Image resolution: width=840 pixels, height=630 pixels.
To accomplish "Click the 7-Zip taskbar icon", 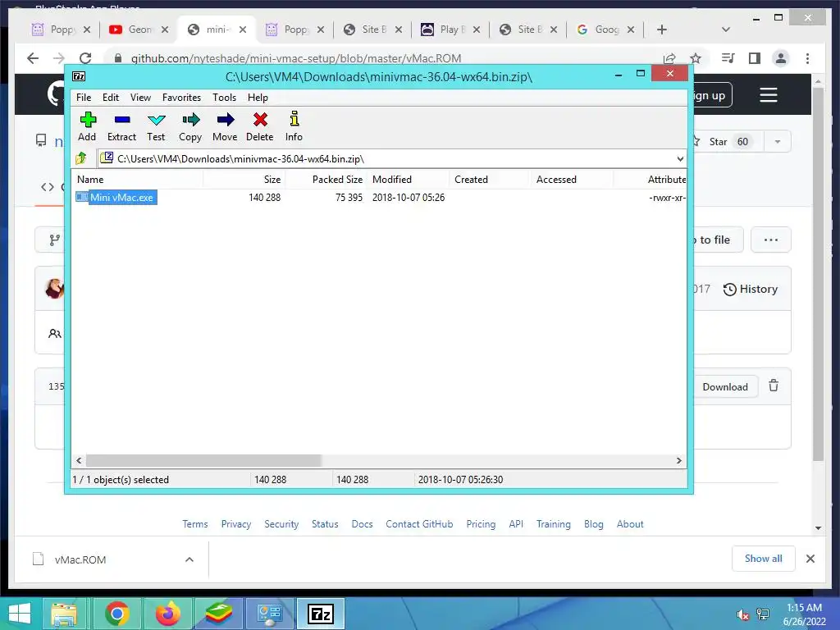I will (x=321, y=614).
